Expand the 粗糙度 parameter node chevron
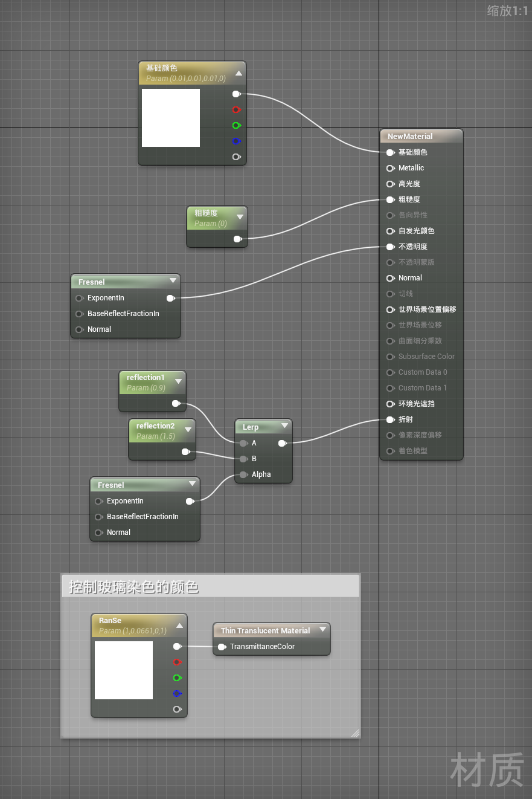The image size is (532, 799). click(x=240, y=215)
